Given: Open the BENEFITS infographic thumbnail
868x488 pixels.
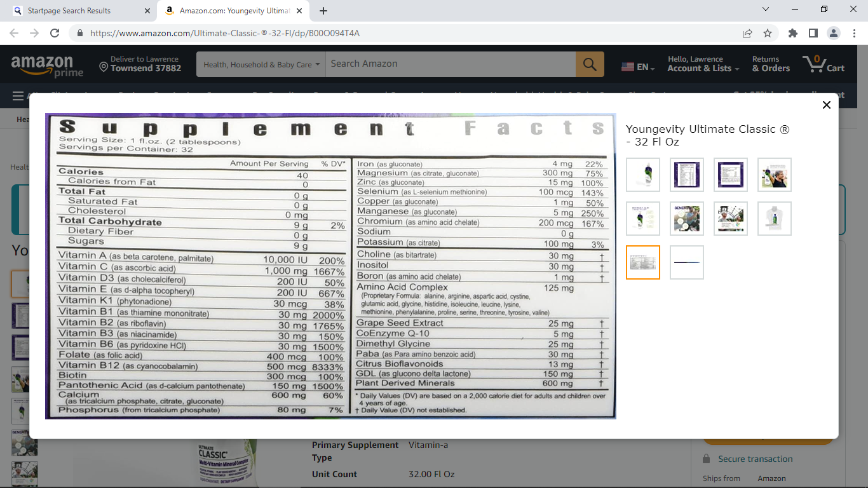Looking at the screenshot, I should pyautogui.click(x=686, y=219).
